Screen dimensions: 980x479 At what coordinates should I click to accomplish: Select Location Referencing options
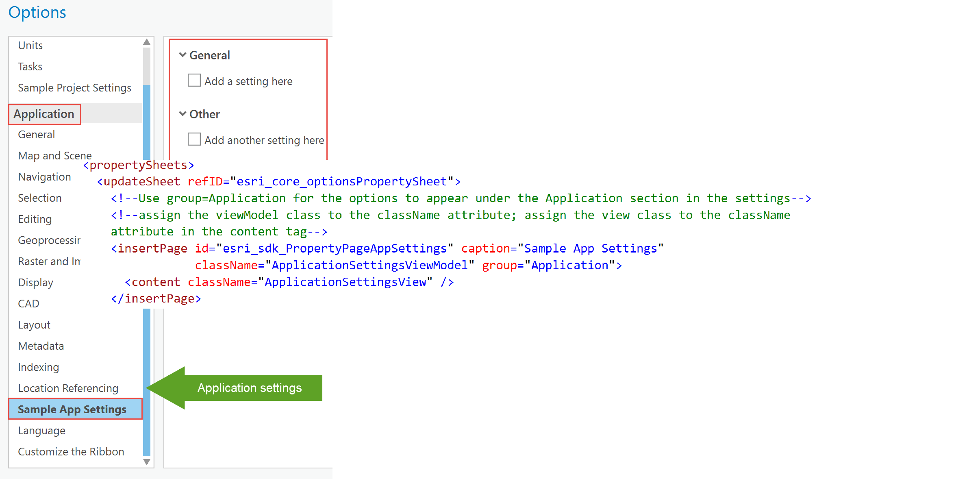click(68, 388)
